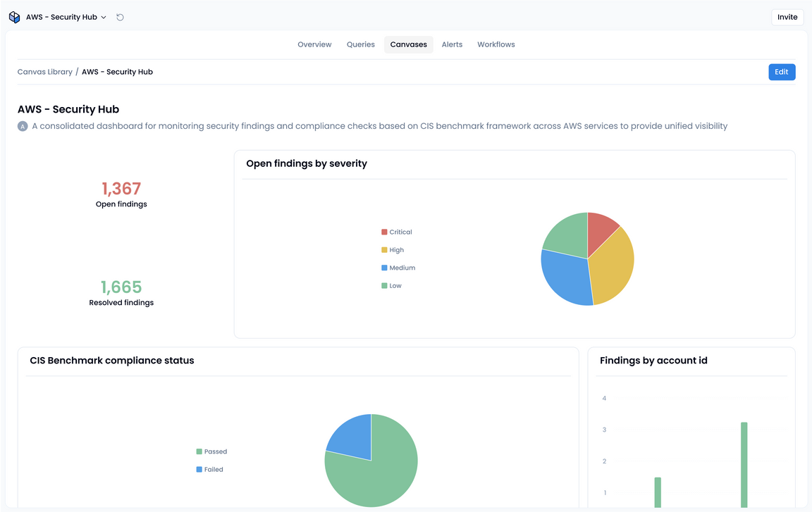Image resolution: width=812 pixels, height=512 pixels.
Task: Open the AWS - Security Hub workspace dropdown
Action: click(66, 17)
